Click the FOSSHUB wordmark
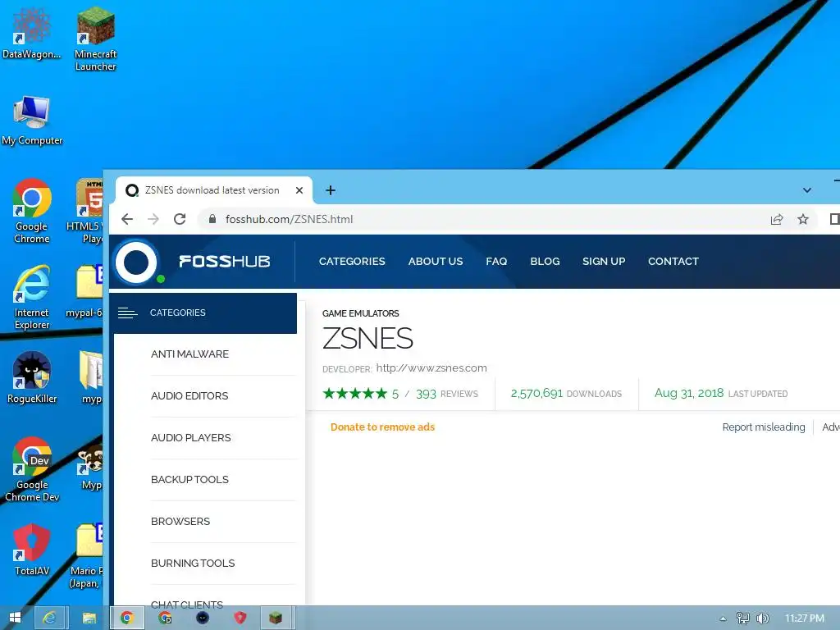 pyautogui.click(x=225, y=262)
